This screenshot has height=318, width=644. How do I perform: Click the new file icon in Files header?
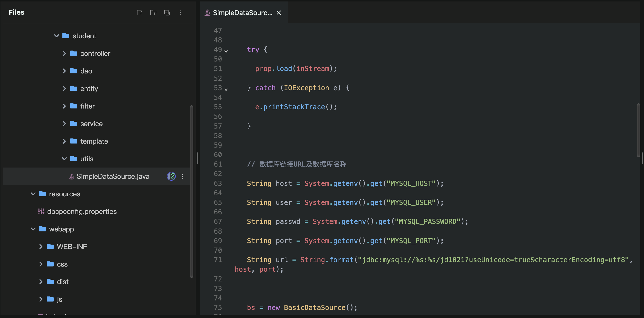[139, 12]
